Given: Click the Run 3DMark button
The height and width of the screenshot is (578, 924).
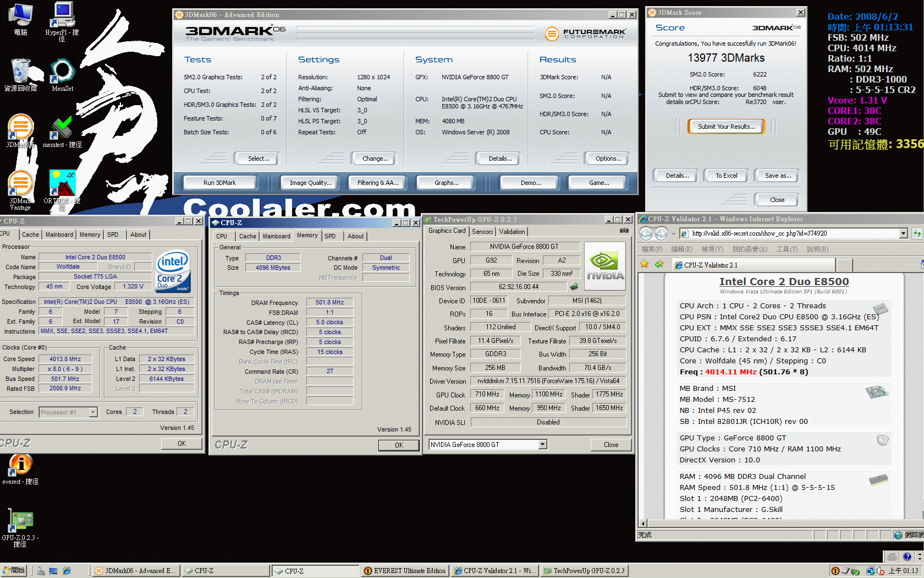Looking at the screenshot, I should tap(219, 183).
